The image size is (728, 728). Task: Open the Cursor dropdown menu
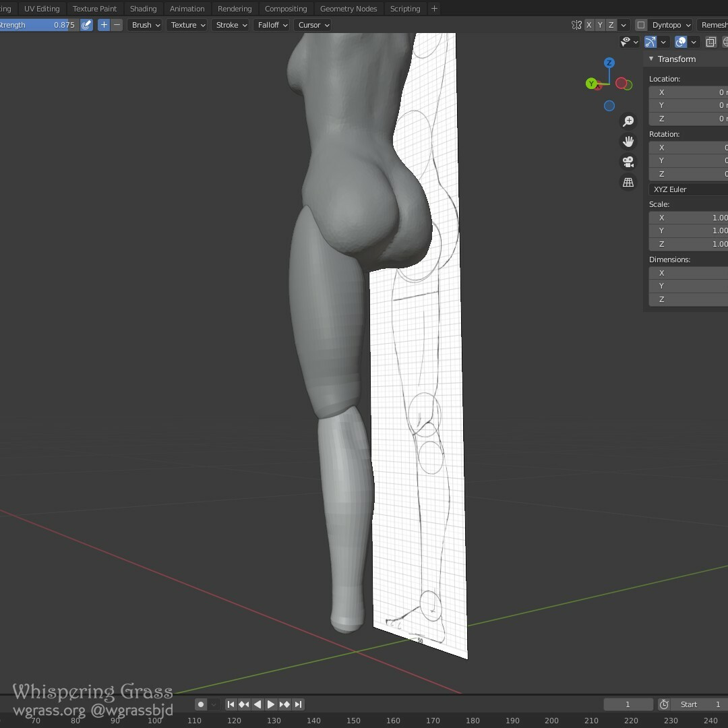click(313, 25)
